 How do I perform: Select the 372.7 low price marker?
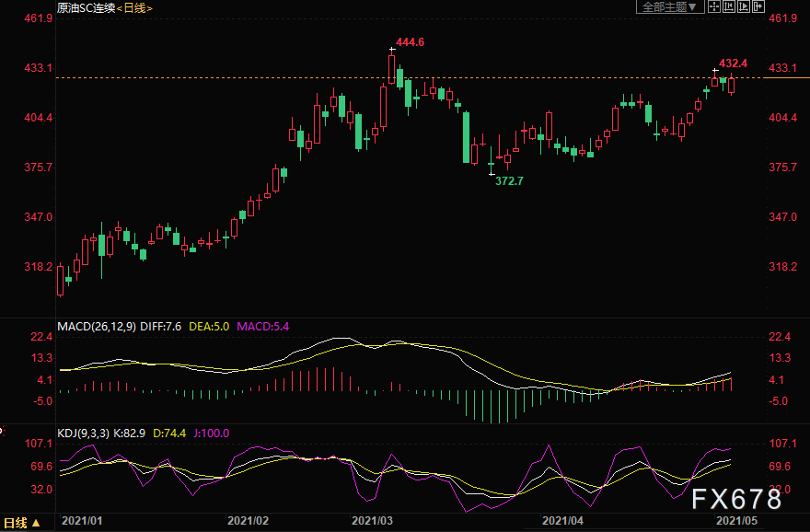pos(509,180)
